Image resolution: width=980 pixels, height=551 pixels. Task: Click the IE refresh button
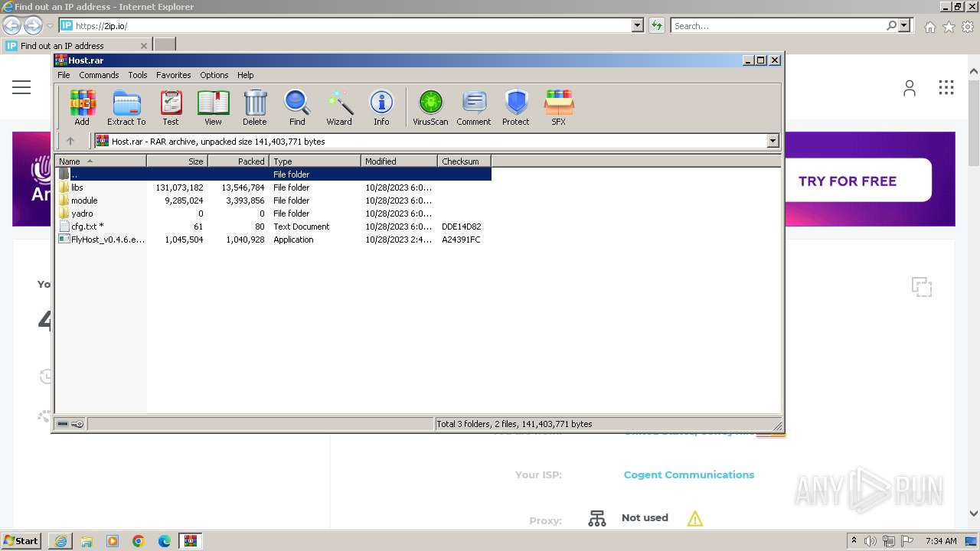[656, 25]
